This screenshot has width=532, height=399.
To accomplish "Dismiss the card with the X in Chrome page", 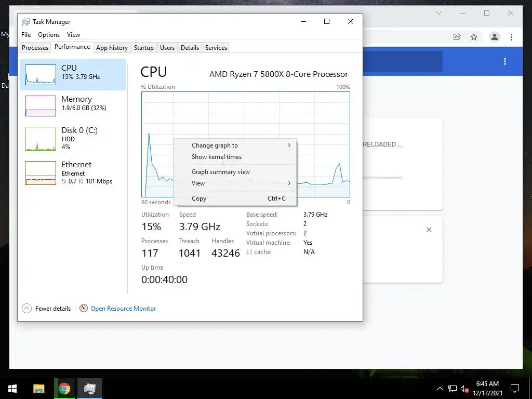I will 429,230.
